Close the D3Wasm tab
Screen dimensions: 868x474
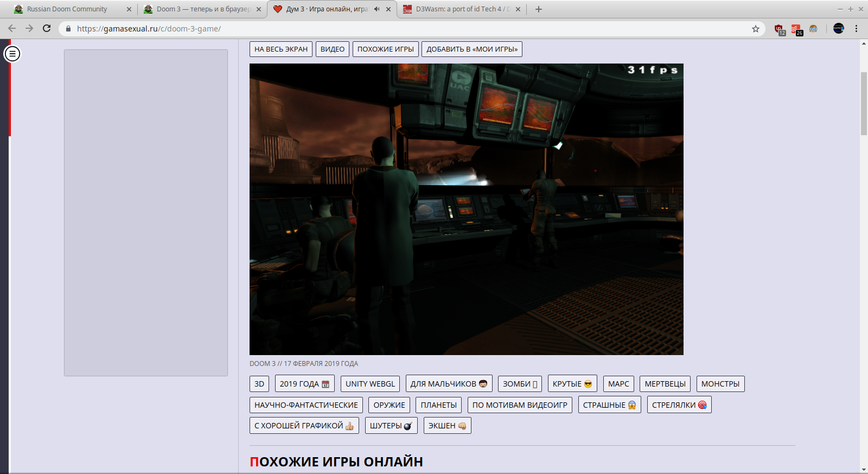[518, 9]
